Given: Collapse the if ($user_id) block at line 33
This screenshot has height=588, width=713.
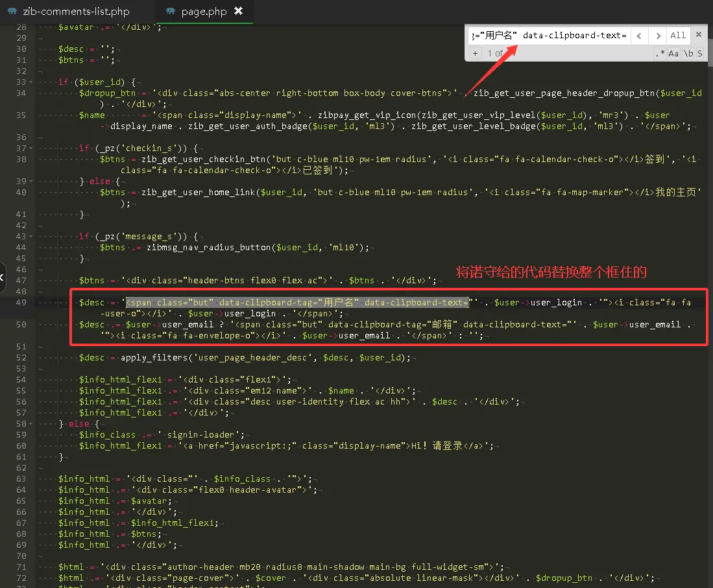Looking at the screenshot, I should [32, 82].
